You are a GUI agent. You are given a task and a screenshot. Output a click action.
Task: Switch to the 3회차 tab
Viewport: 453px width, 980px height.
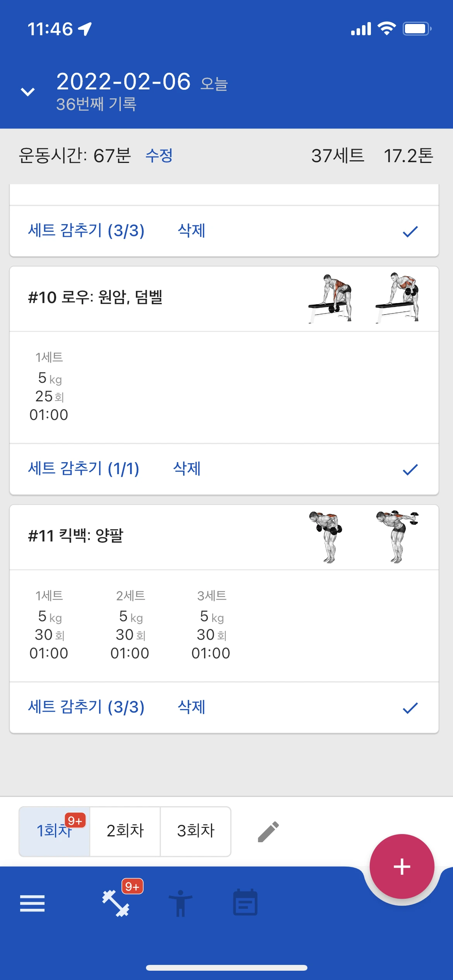(196, 831)
